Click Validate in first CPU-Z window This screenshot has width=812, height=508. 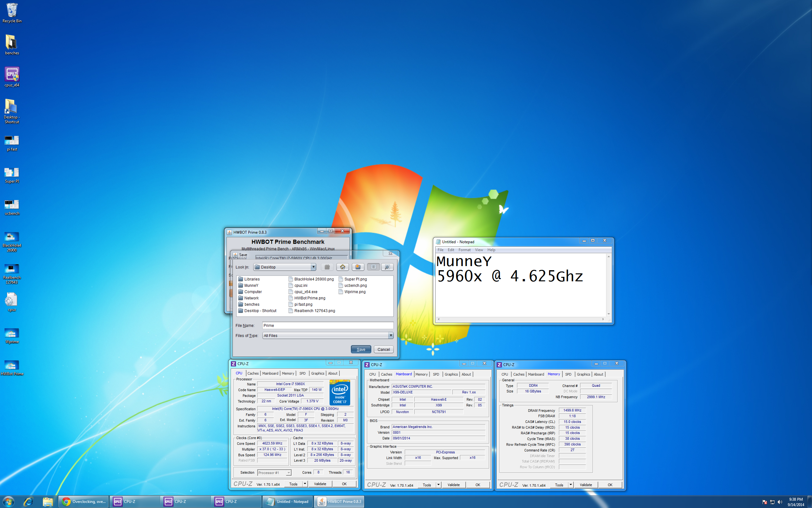[320, 484]
